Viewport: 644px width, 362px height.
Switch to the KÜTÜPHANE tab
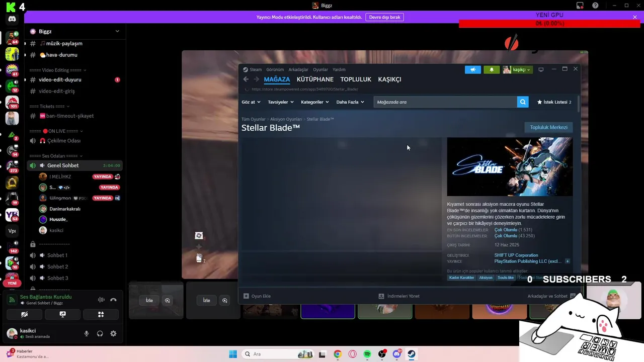click(x=315, y=79)
